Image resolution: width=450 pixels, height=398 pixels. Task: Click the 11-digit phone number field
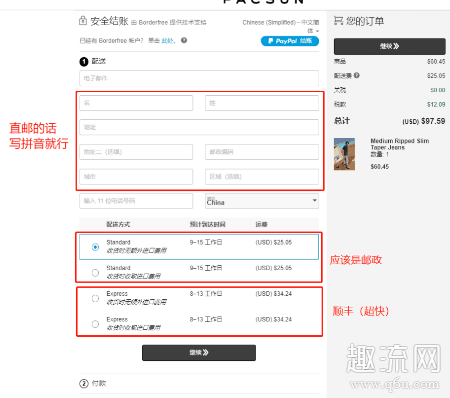pyautogui.click(x=136, y=201)
